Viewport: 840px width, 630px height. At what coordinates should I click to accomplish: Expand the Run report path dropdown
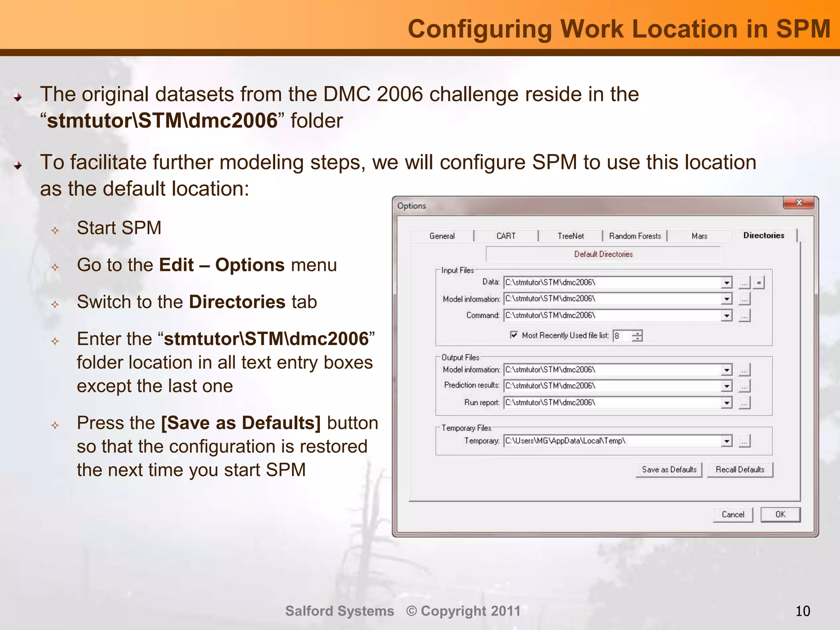click(726, 403)
